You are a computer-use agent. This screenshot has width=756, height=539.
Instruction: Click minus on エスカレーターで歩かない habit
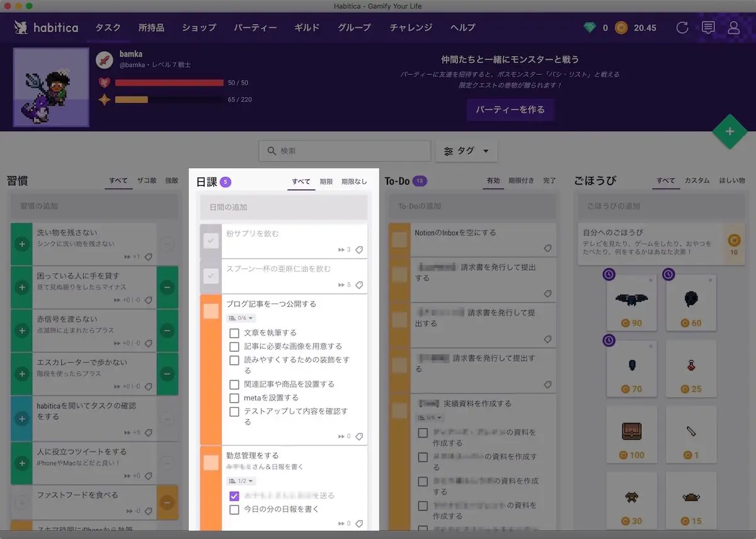point(167,373)
